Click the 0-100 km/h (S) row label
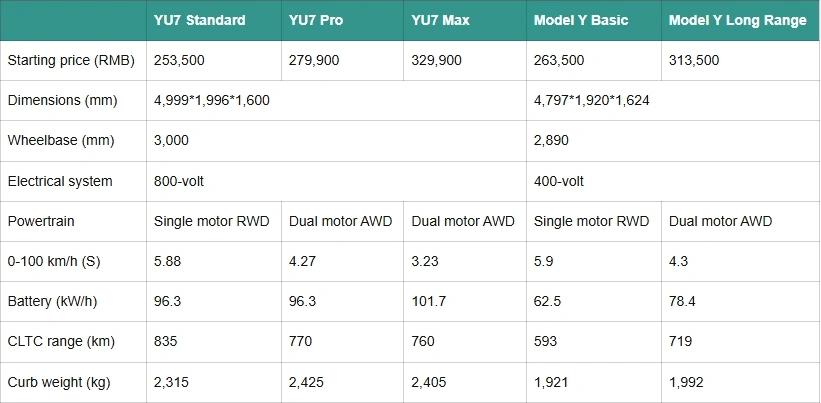The height and width of the screenshot is (403, 821). (55, 261)
